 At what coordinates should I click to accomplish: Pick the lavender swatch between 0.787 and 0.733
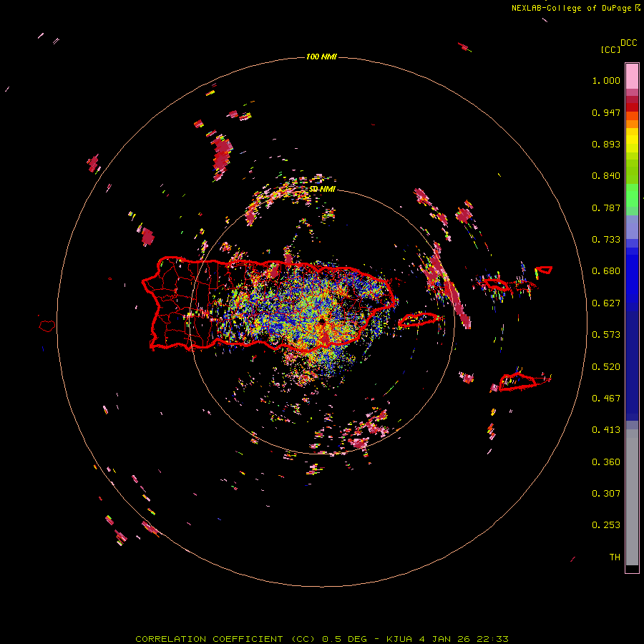tap(632, 227)
